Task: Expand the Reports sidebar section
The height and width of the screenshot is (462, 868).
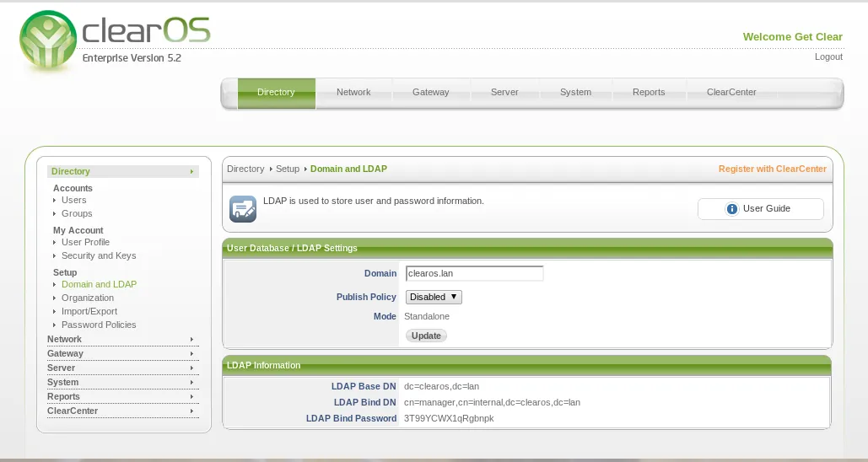Action: tap(123, 397)
